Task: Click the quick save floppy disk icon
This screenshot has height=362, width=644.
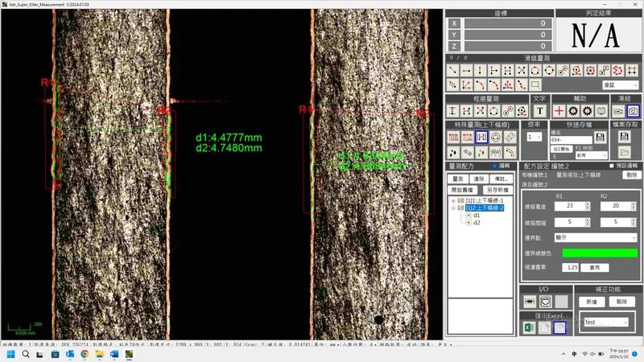Action: pos(601,137)
